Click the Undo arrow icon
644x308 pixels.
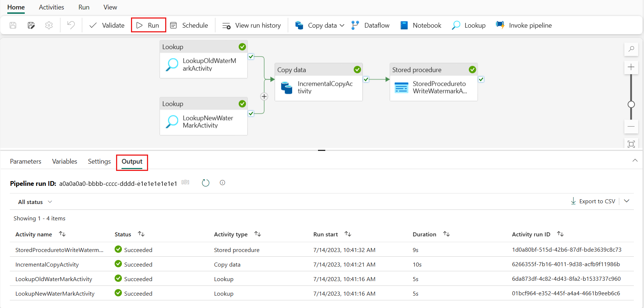(71, 25)
